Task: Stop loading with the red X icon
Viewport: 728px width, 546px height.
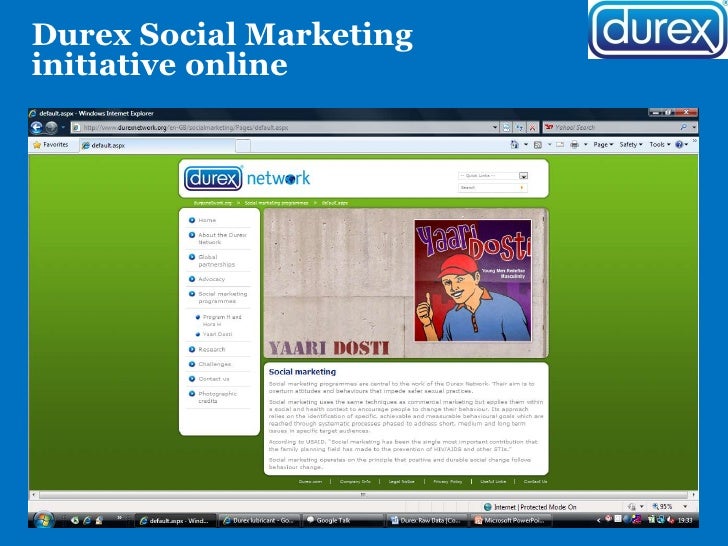Action: tap(533, 127)
